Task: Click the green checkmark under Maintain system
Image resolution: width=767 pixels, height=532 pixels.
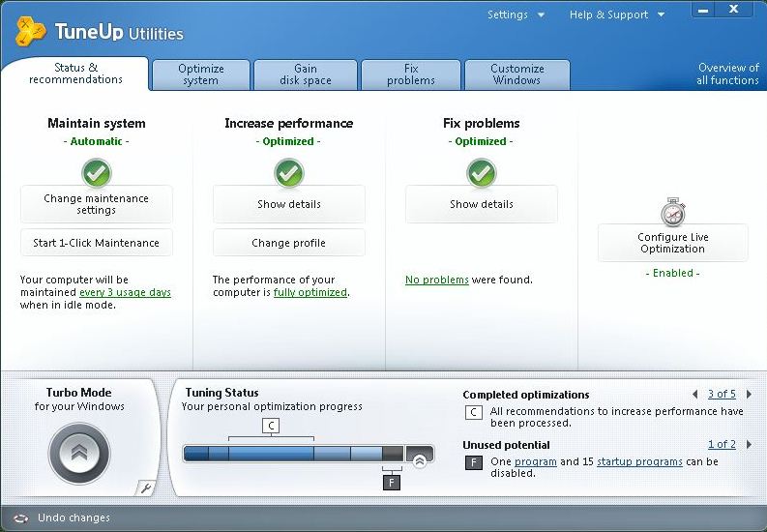Action: coord(97,172)
